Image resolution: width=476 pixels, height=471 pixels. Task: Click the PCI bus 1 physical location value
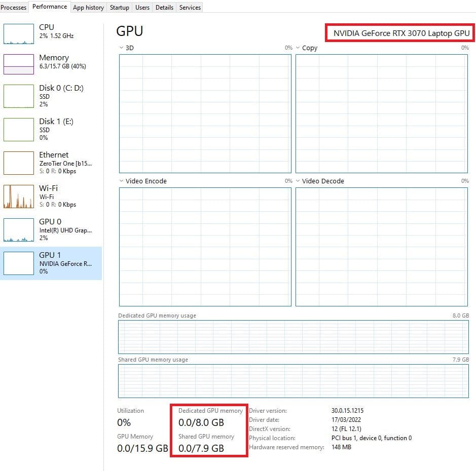coord(372,438)
